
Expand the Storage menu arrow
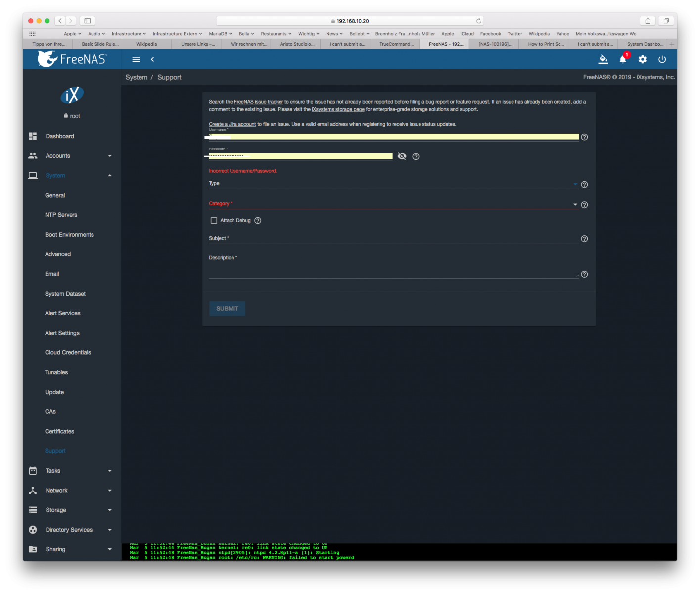[110, 510]
